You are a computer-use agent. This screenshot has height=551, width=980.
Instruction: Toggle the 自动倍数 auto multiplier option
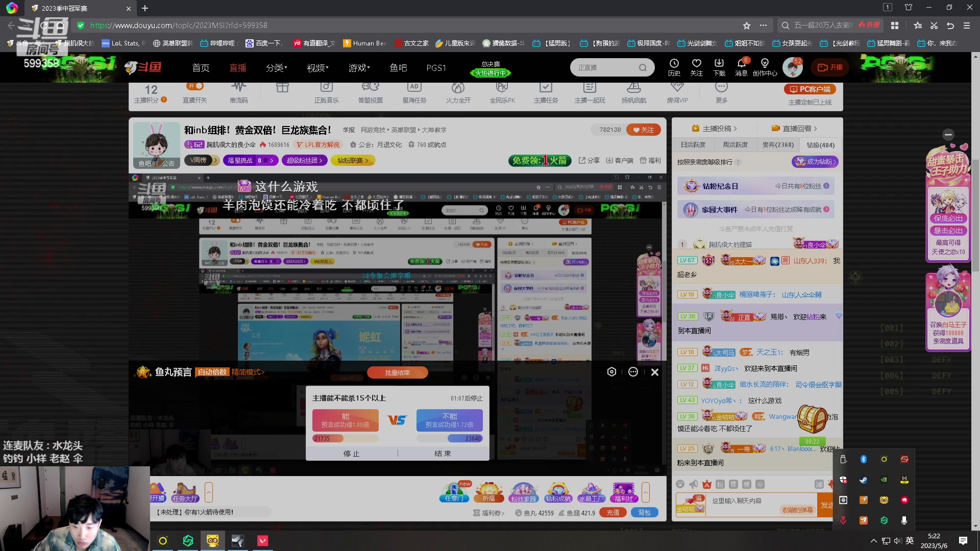point(212,372)
